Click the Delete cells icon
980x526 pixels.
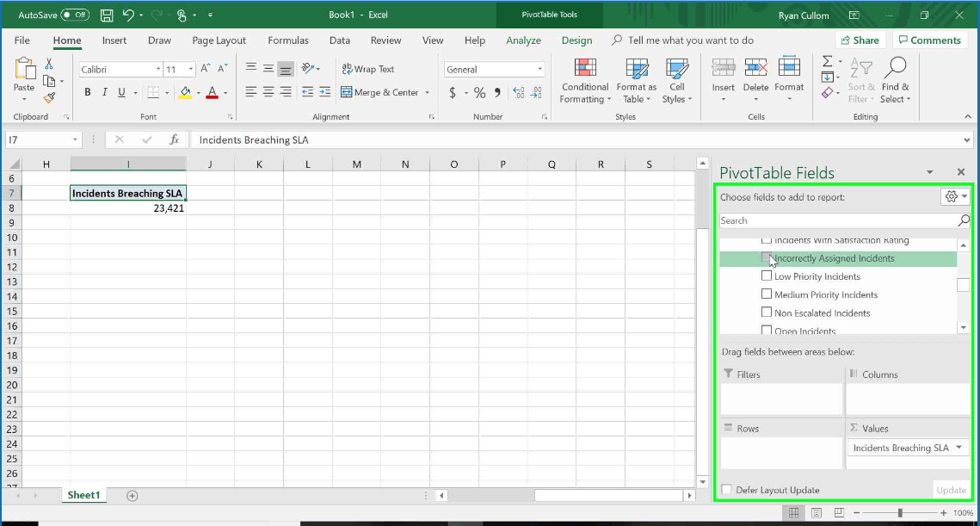click(x=755, y=67)
